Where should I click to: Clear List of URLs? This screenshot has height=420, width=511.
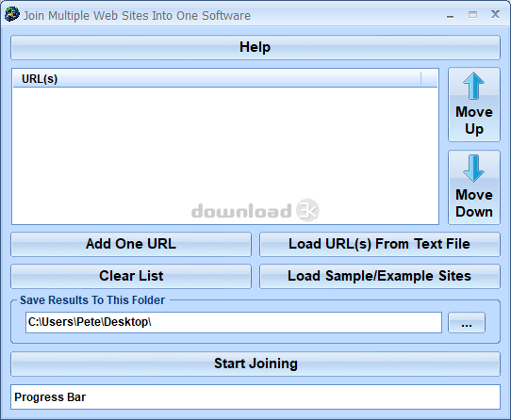coord(131,276)
